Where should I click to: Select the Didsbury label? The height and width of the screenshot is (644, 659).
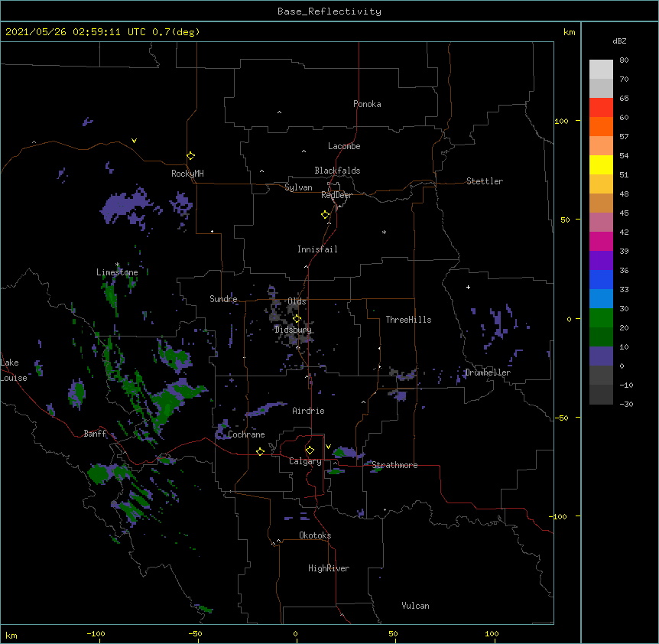tap(294, 330)
